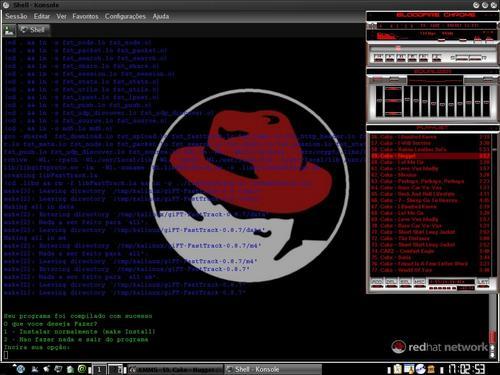The image size is (500, 375).
Task: Open the Favoritos menu
Action: 85,16
